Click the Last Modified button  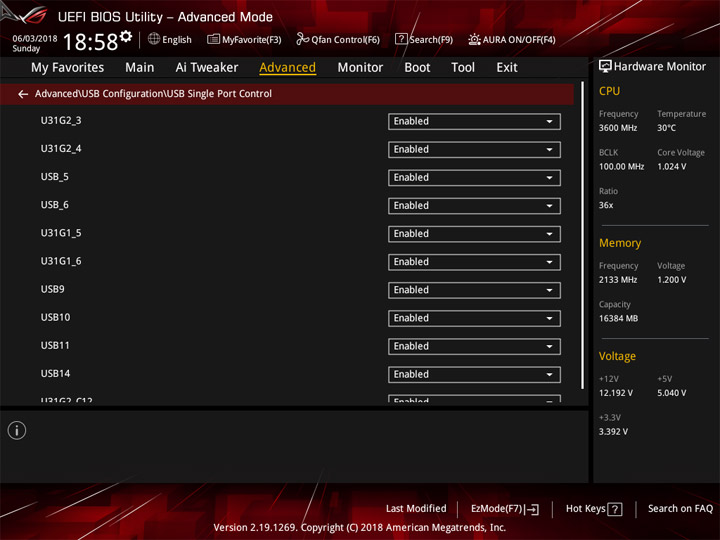pos(416,508)
